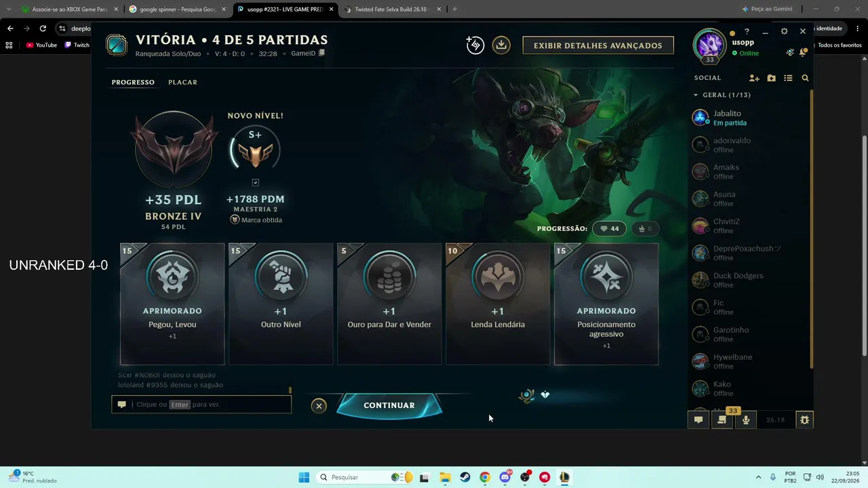
Task: Open missions icon with 33 badge
Action: (722, 420)
